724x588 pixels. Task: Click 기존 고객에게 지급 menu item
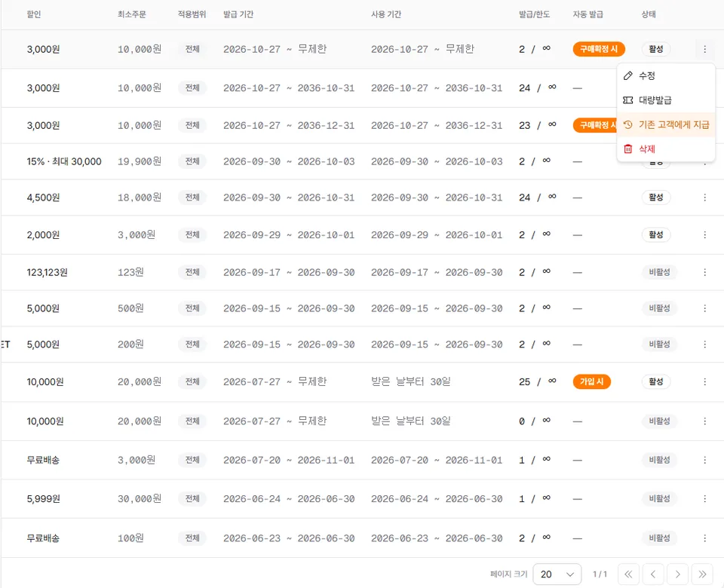[x=666, y=124]
